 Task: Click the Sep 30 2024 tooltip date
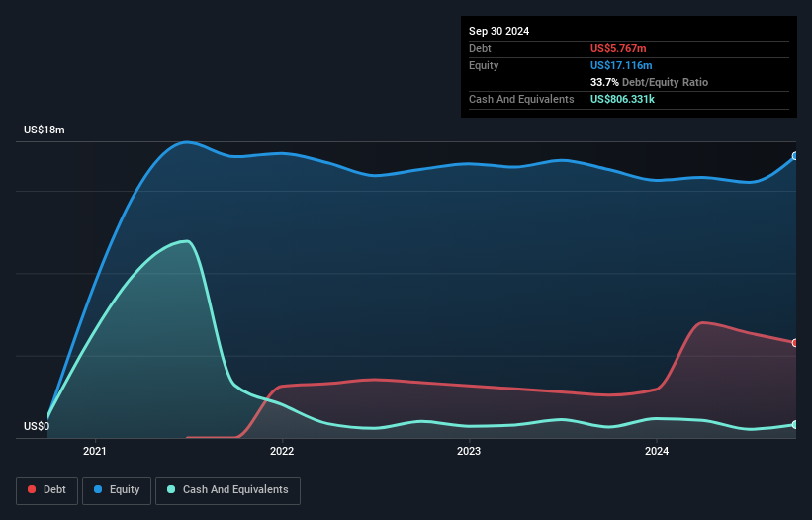(498, 31)
